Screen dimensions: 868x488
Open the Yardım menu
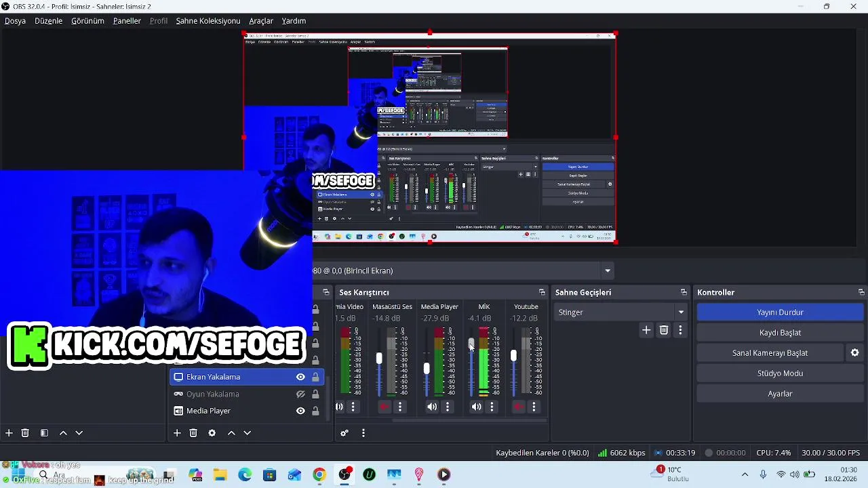(294, 21)
